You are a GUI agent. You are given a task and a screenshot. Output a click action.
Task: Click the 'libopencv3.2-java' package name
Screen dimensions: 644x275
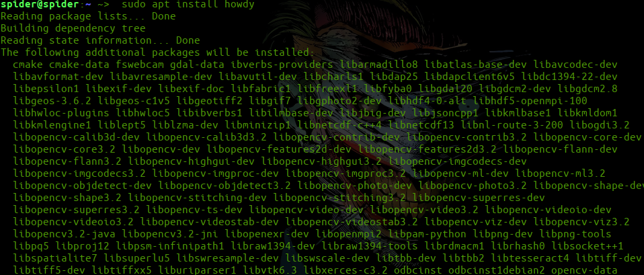64,234
